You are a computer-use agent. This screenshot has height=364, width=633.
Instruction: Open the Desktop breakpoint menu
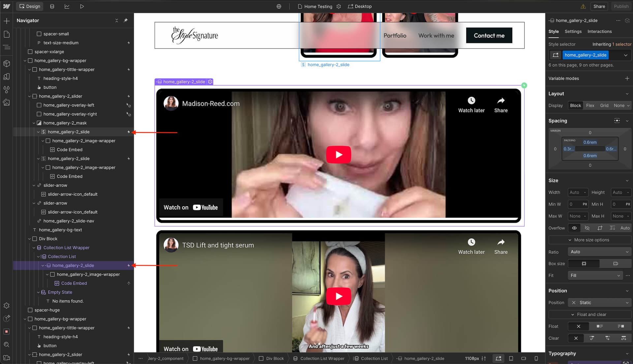pyautogui.click(x=359, y=6)
